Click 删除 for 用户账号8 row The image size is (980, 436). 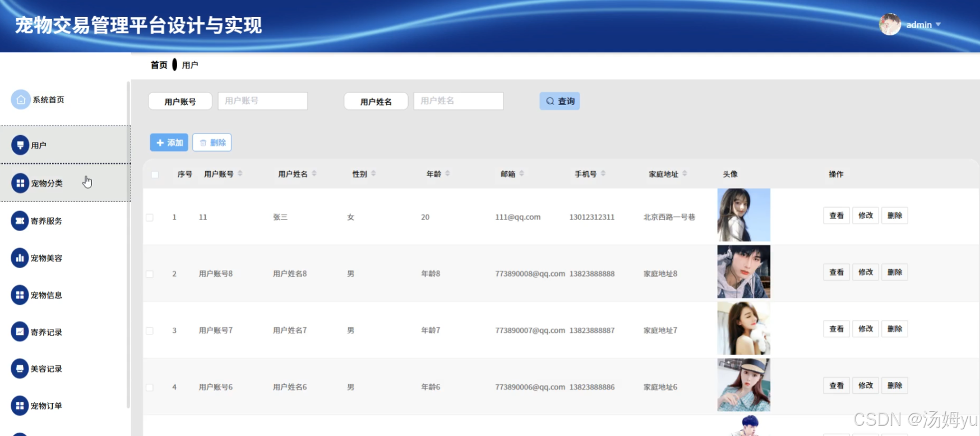pyautogui.click(x=895, y=272)
